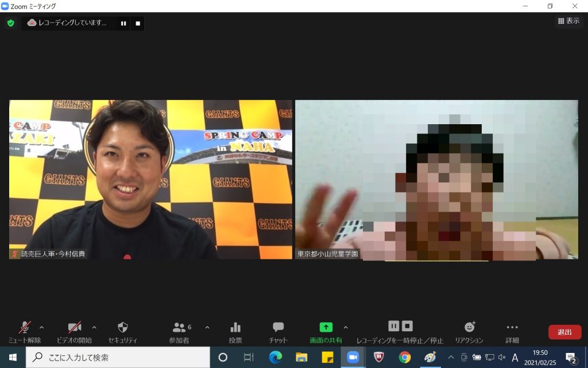Unmute microphone with ミュート解除 button
Screen dimensions: 588x368
(25, 332)
